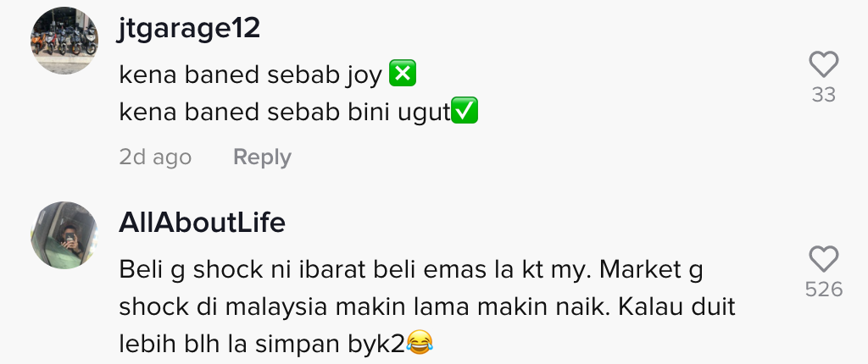The height and width of the screenshot is (364, 868).
Task: Visit the jtgarage12 username link
Action: tap(189, 28)
